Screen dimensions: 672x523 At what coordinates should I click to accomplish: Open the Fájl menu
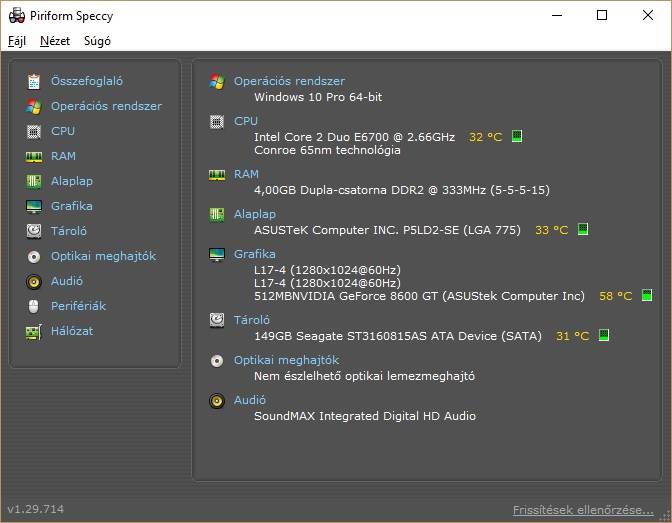(x=17, y=41)
